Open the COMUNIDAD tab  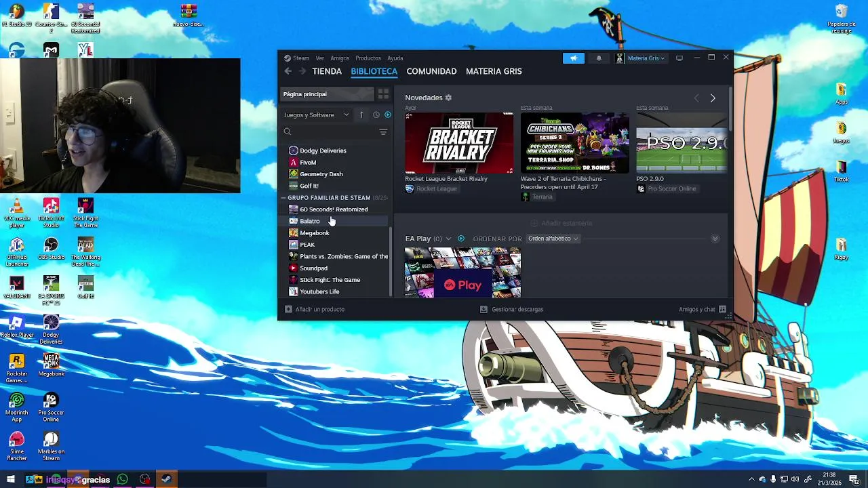[x=431, y=71]
